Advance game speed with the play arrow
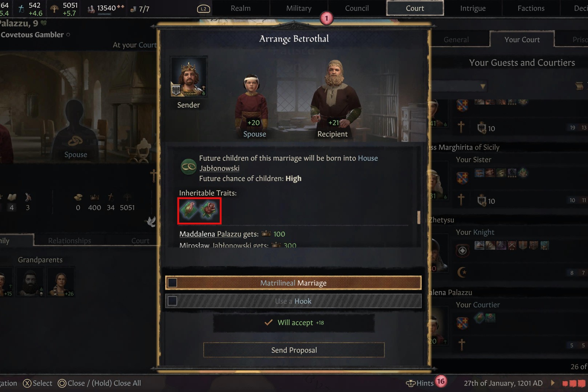Image resolution: width=588 pixels, height=392 pixels. 553,383
